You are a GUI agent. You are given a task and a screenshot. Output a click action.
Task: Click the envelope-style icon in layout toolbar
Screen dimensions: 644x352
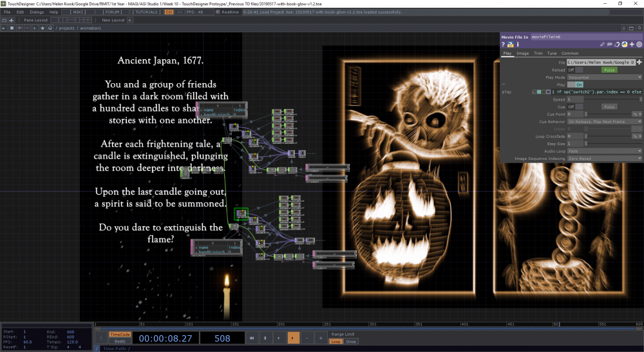pyautogui.click(x=4, y=20)
